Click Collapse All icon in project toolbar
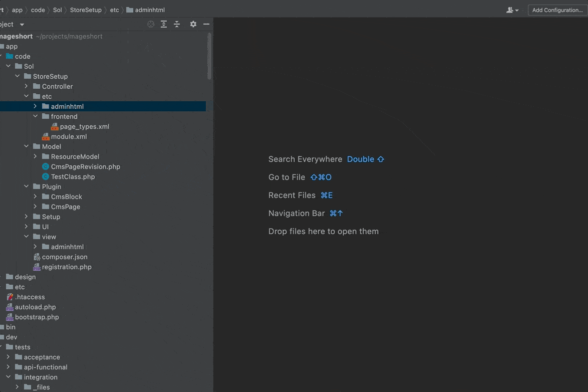This screenshot has width=588, height=392. [177, 24]
